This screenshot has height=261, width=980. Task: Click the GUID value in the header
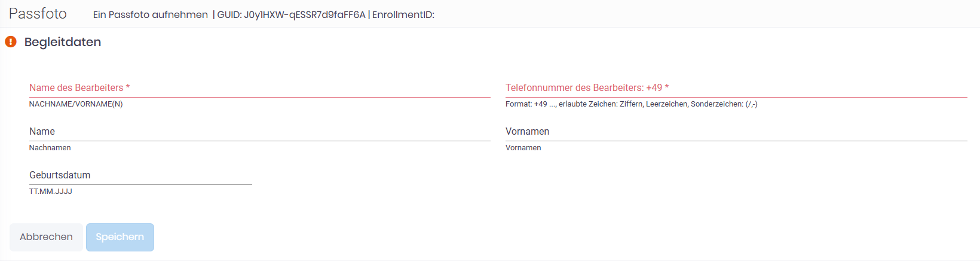[x=305, y=15]
